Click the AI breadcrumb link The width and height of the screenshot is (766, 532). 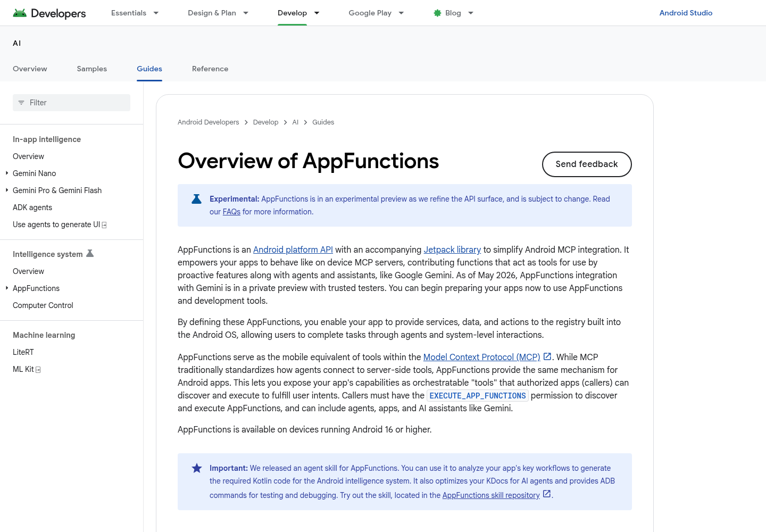pyautogui.click(x=295, y=122)
